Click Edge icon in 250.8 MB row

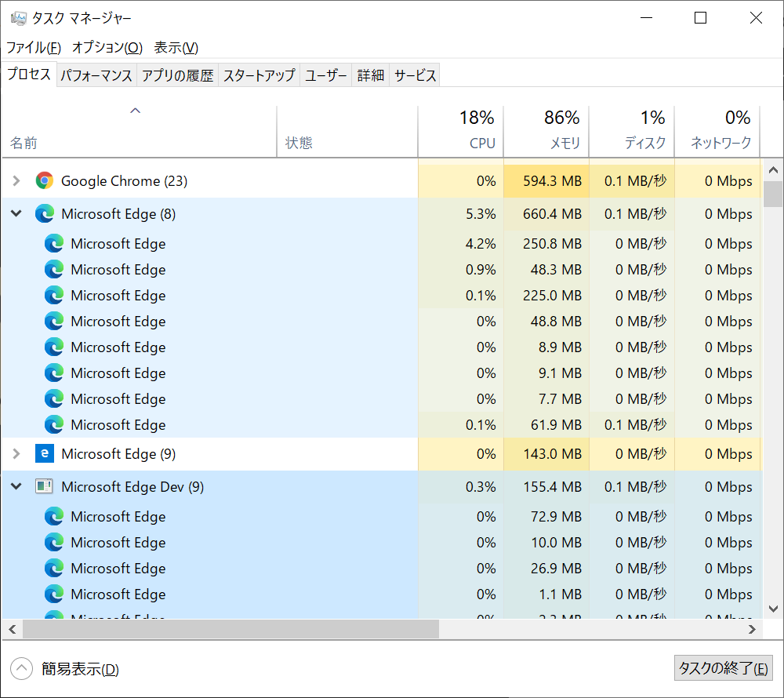pos(54,243)
